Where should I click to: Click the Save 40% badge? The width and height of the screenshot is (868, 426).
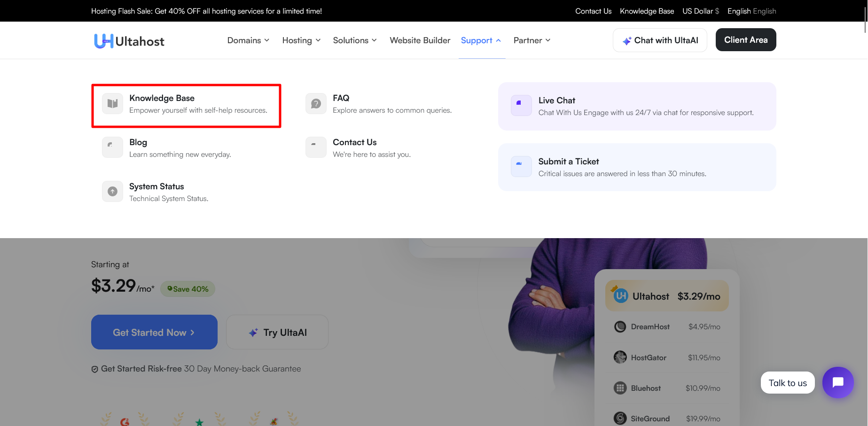coord(188,289)
